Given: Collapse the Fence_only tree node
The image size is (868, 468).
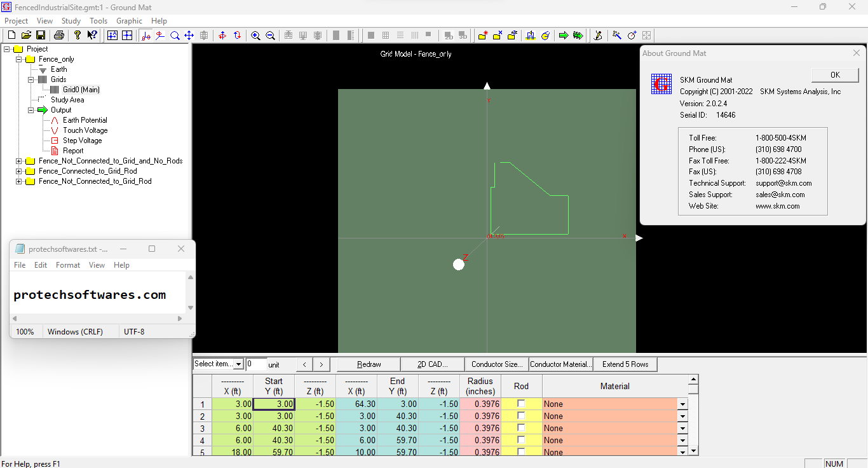Looking at the screenshot, I should click(x=19, y=59).
